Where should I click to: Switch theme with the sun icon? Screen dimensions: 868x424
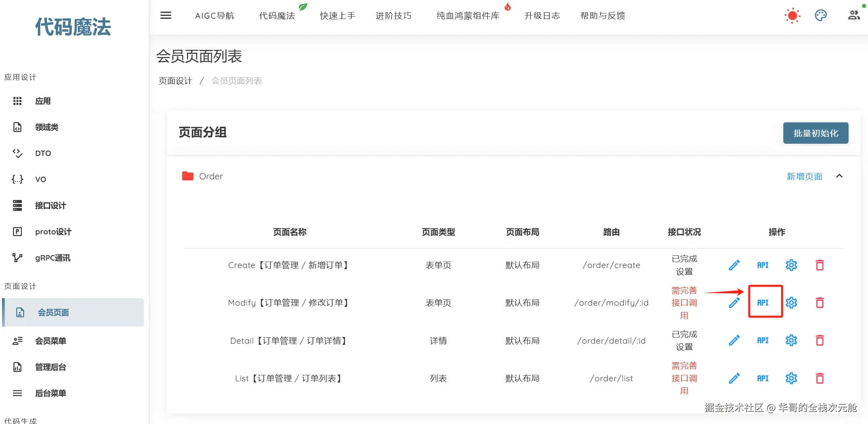click(792, 15)
